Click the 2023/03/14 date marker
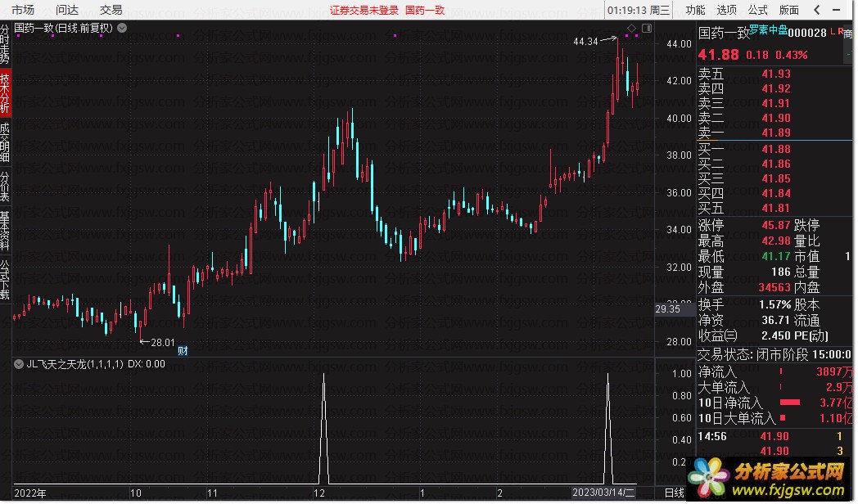 [603, 493]
